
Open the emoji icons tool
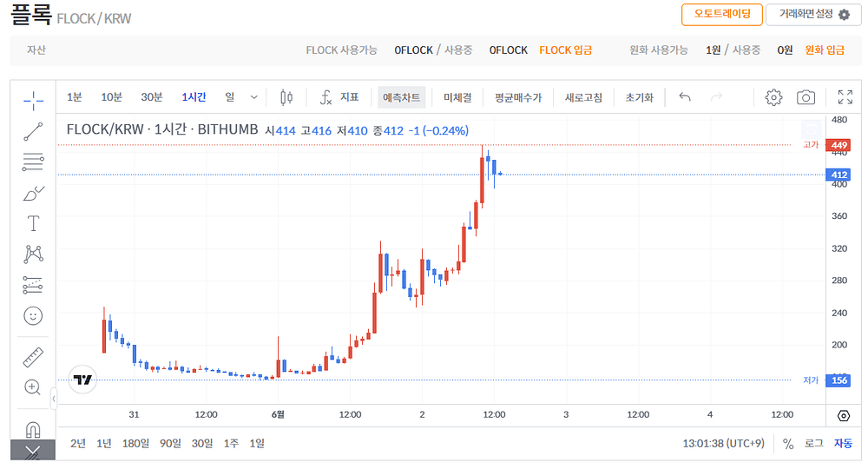click(x=33, y=315)
